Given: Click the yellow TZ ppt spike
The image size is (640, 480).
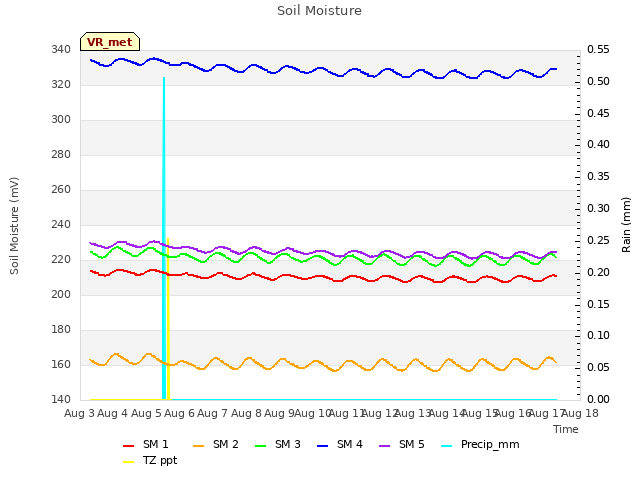Looking at the screenshot, I should coord(168,318).
